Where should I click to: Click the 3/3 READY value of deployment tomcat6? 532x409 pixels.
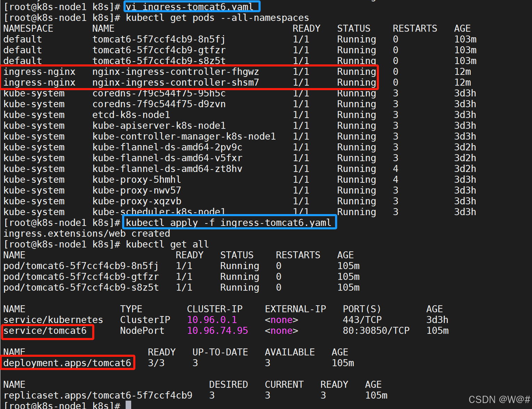pos(156,363)
